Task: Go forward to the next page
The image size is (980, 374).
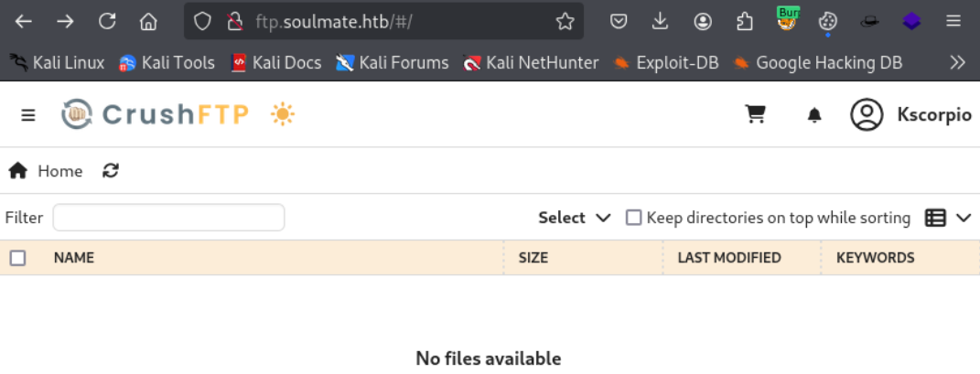Action: click(x=65, y=22)
